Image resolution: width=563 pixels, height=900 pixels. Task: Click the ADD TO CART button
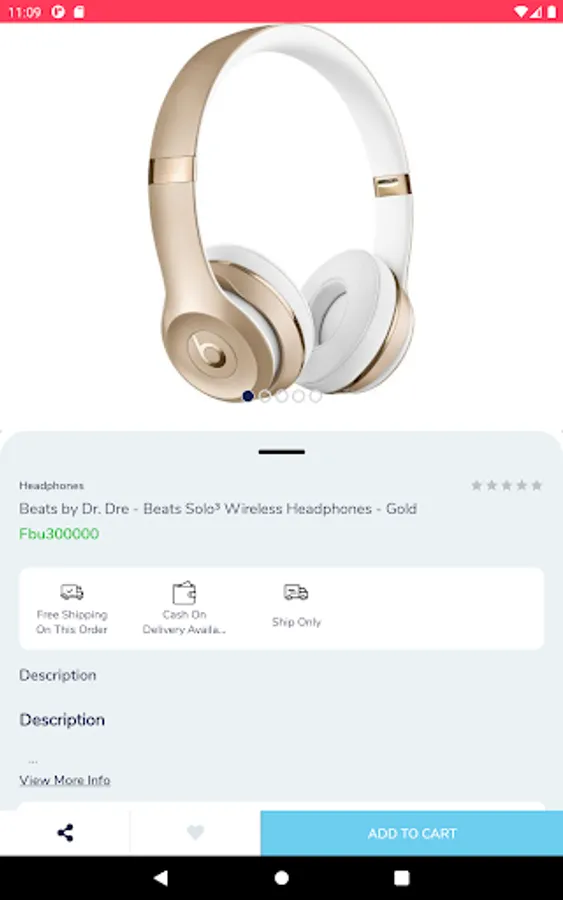(411, 833)
